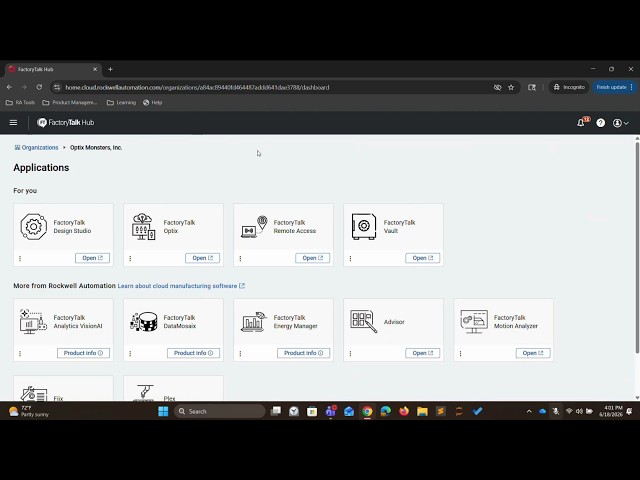Open Motion Analyzer card options menu
Image resolution: width=640 pixels, height=480 pixels.
click(x=460, y=353)
